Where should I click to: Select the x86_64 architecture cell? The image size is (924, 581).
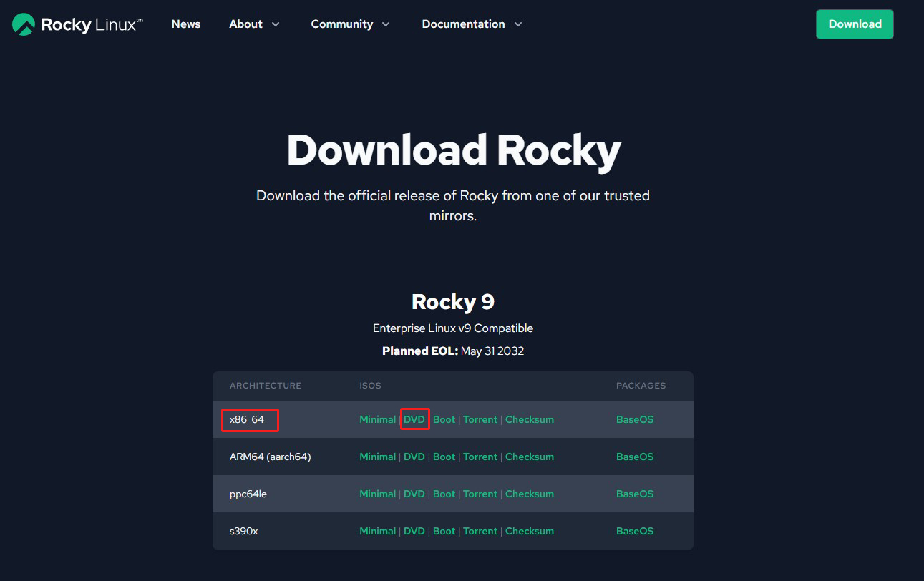tap(247, 419)
